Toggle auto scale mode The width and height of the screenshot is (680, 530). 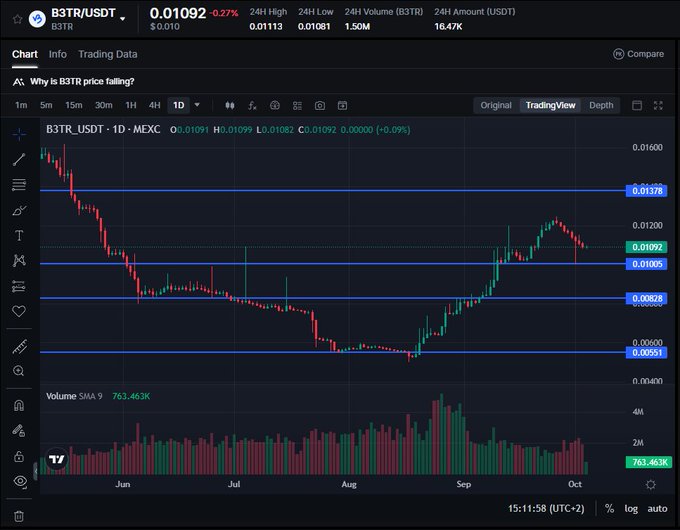click(x=657, y=508)
